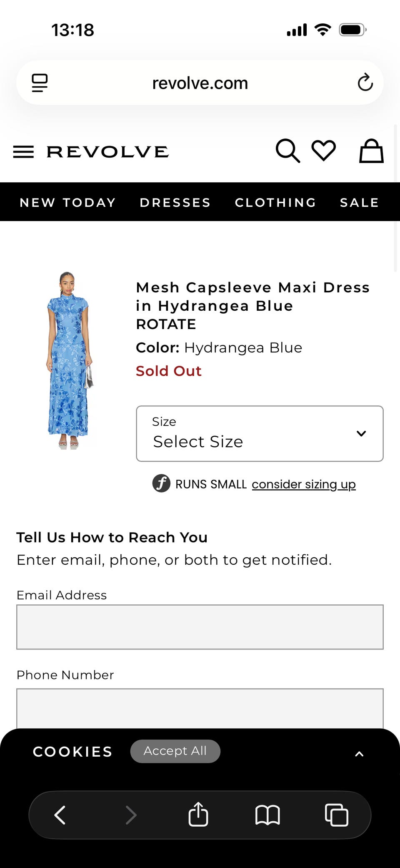Open the page settings icon in address bar
The width and height of the screenshot is (400, 868).
pos(40,83)
